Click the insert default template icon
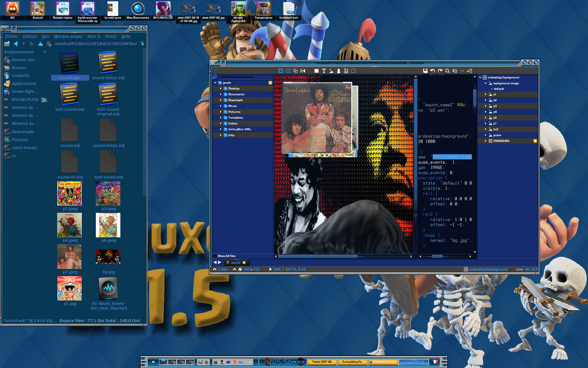The height and width of the screenshot is (368, 588). [469, 71]
